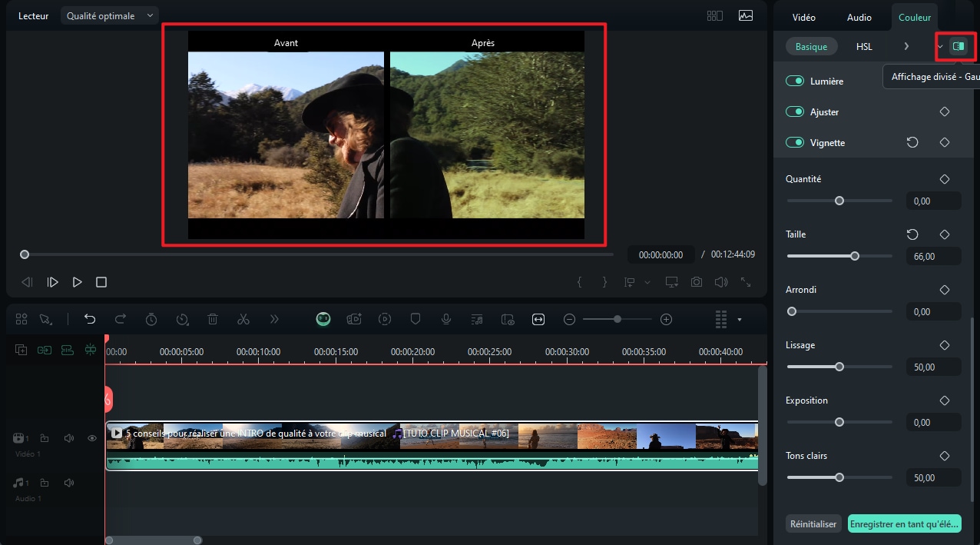Open the video scopes waveform icon
Image resolution: width=980 pixels, height=545 pixels.
pyautogui.click(x=746, y=15)
